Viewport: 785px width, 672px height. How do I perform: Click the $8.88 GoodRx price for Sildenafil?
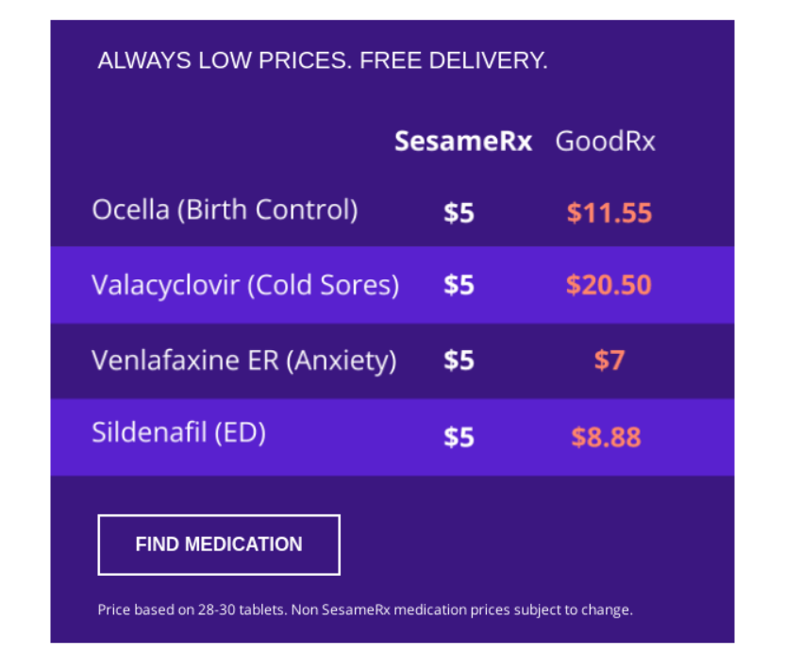click(604, 437)
